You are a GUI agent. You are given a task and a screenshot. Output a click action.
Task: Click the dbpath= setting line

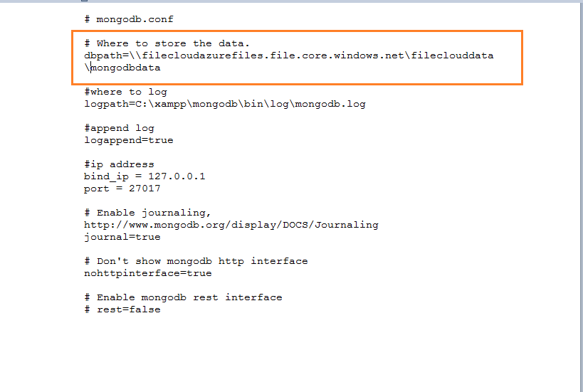(x=289, y=55)
